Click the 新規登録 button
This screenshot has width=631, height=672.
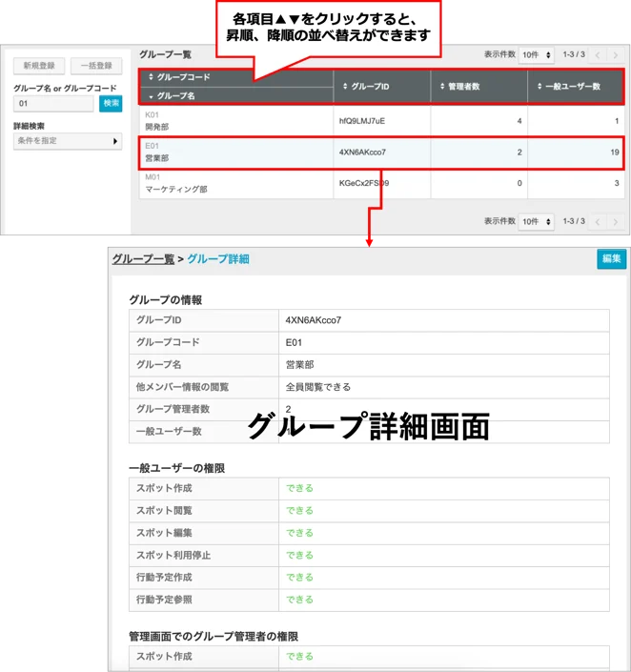pos(39,66)
